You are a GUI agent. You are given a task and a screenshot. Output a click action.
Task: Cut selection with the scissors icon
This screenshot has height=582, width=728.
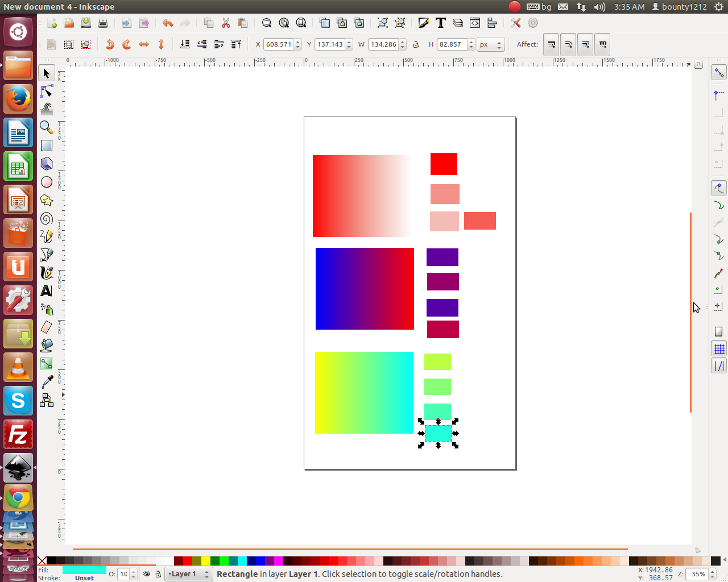click(226, 23)
